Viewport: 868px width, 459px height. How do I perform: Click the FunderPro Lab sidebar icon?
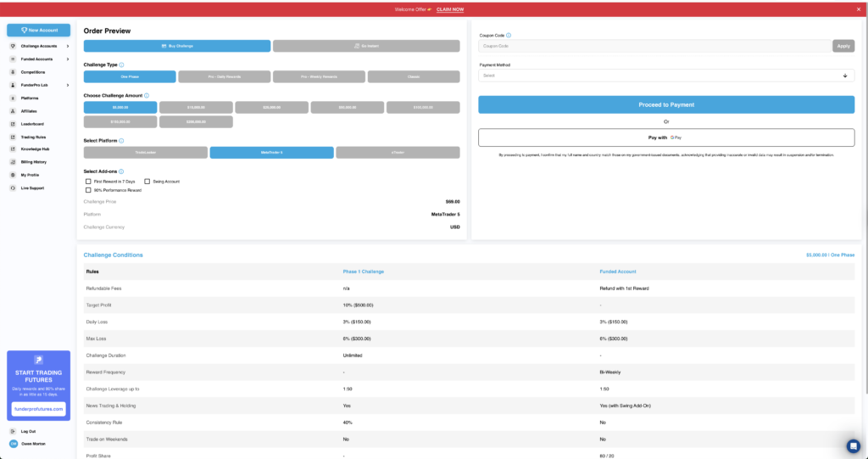(x=13, y=85)
